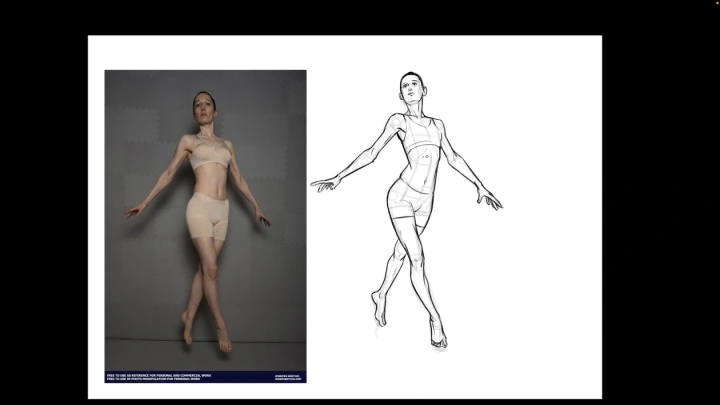Click the line-art sketch figure's head
This screenshot has width=720, height=405.
(410, 87)
